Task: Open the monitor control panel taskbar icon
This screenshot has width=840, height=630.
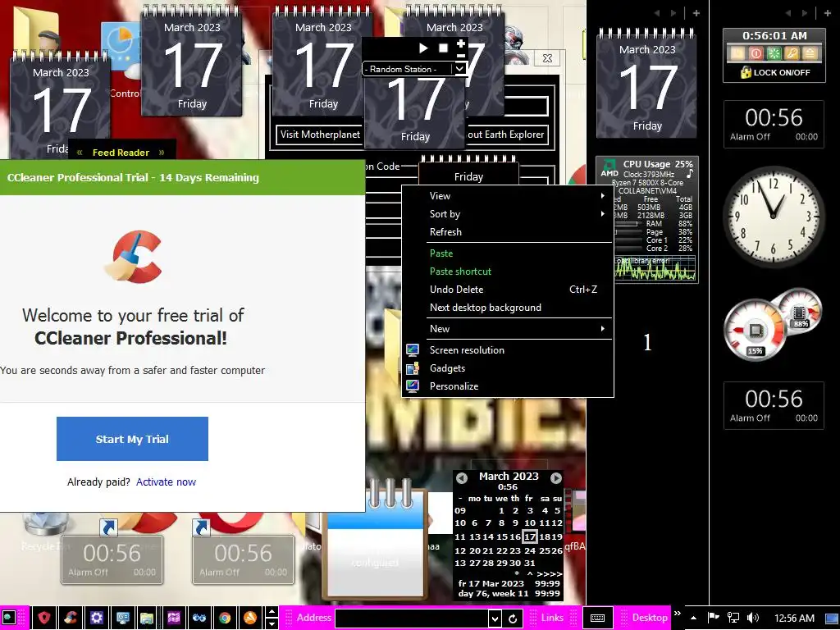Action: 123,618
